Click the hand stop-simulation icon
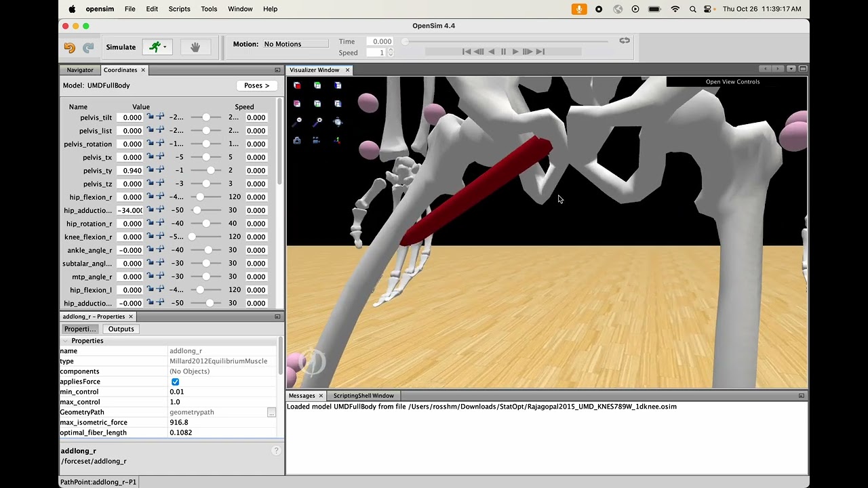 (195, 47)
